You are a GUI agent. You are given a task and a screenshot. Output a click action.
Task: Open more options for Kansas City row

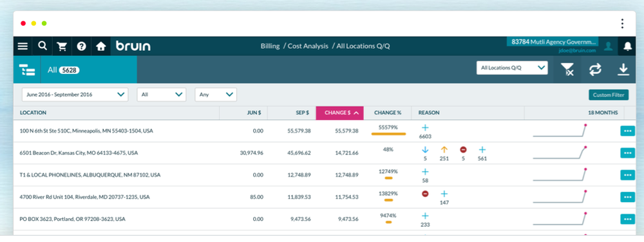[x=627, y=153]
